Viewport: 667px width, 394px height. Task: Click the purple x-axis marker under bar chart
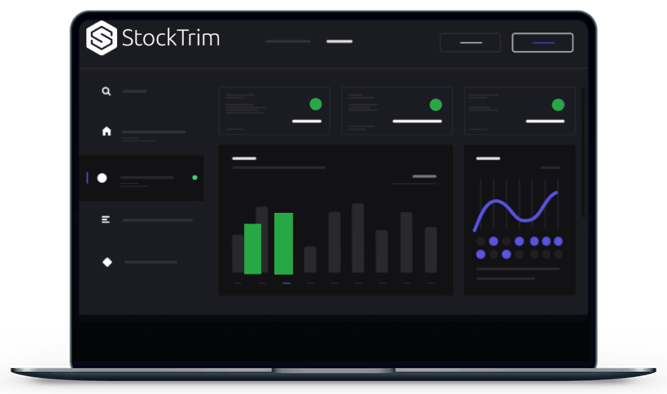click(x=287, y=283)
